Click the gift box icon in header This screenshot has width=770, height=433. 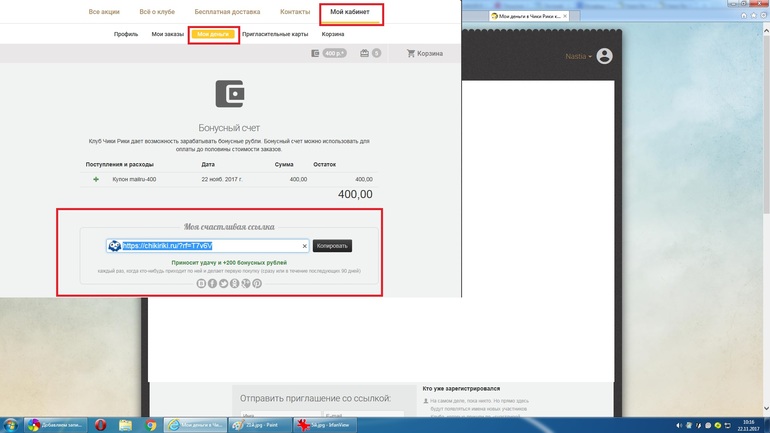coord(365,53)
